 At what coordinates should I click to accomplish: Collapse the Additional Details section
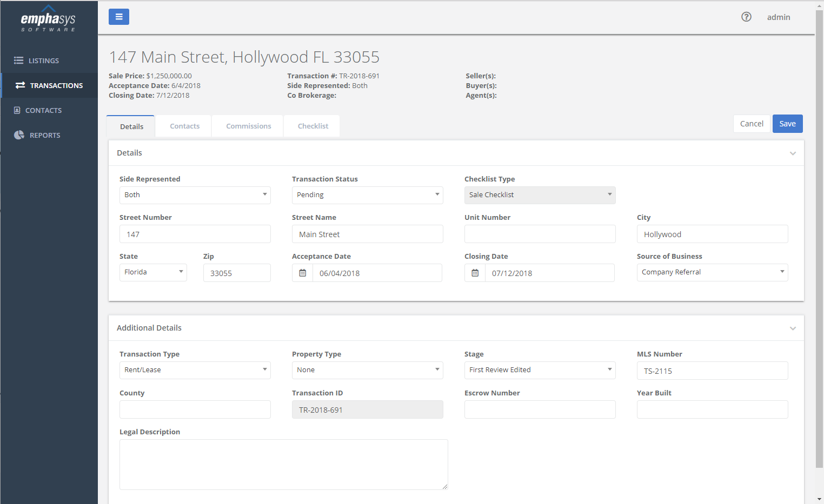[x=793, y=328]
